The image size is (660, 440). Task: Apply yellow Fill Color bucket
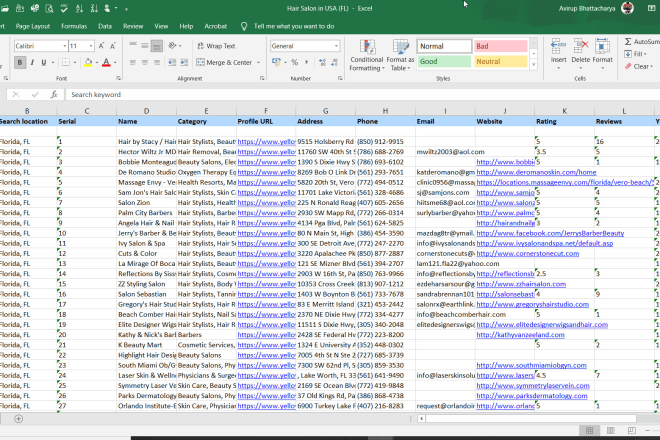(88, 62)
